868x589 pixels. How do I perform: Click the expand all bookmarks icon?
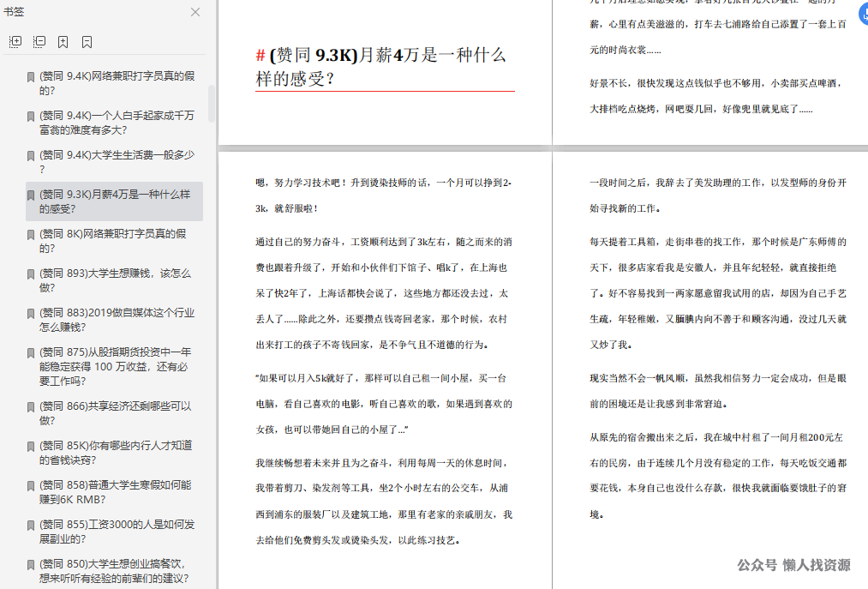pyautogui.click(x=15, y=42)
